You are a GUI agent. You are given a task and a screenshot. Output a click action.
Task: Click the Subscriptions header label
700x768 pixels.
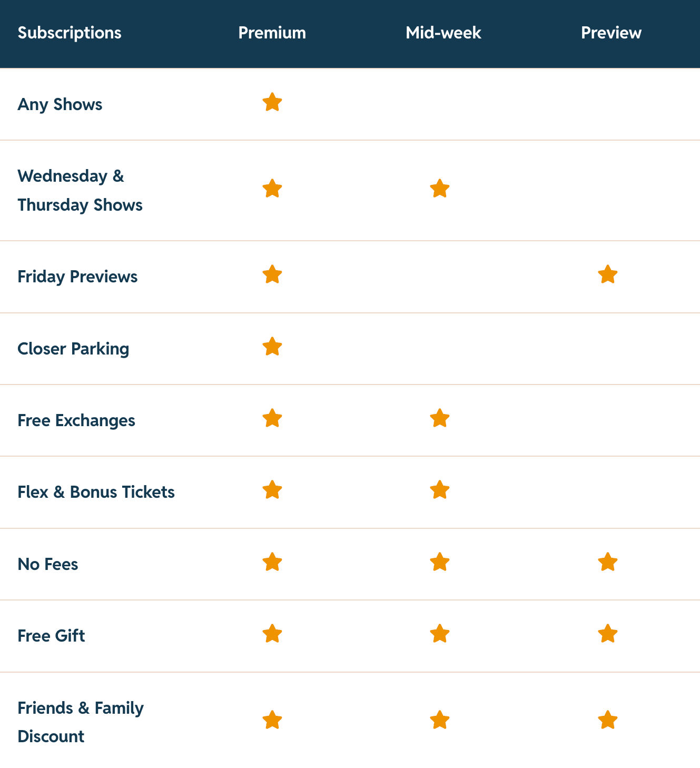click(x=70, y=33)
